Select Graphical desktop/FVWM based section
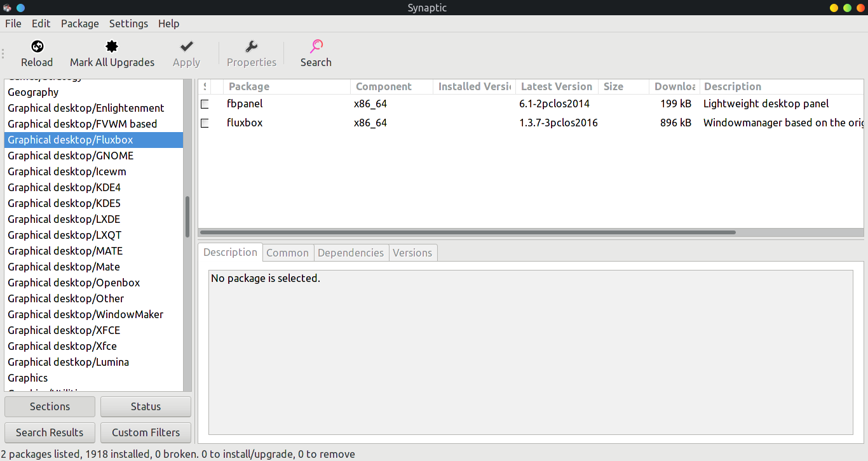The width and height of the screenshot is (868, 461). tap(93, 124)
